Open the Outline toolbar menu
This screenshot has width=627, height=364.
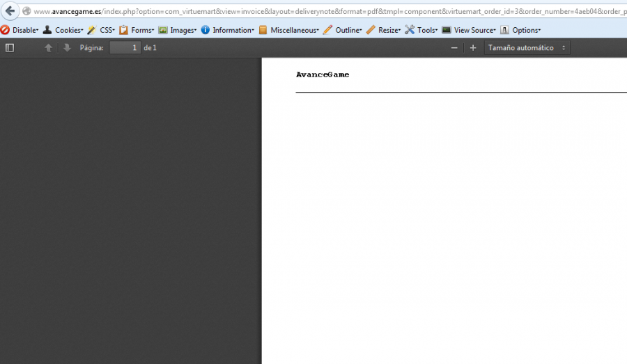(343, 30)
